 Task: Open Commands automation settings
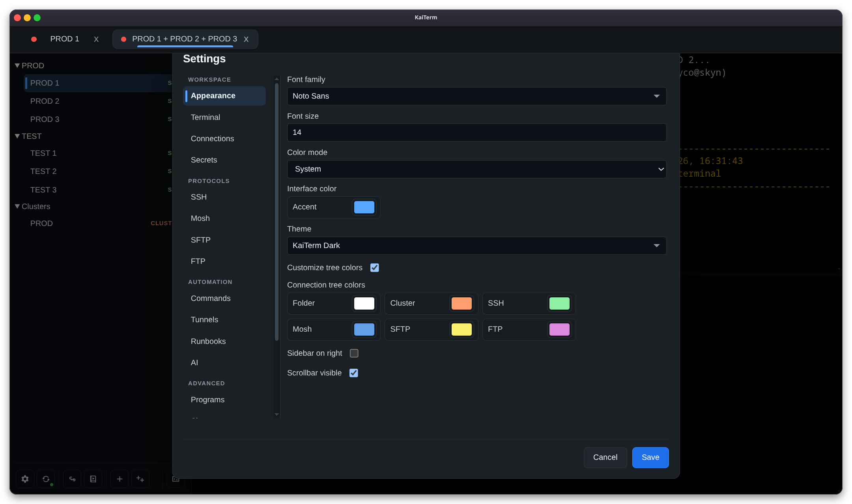click(224, 298)
